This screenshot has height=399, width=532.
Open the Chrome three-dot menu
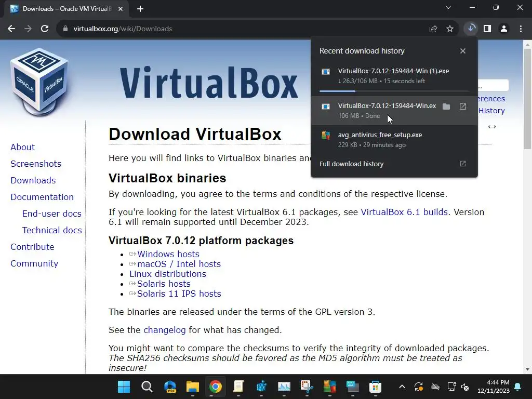coord(521,29)
